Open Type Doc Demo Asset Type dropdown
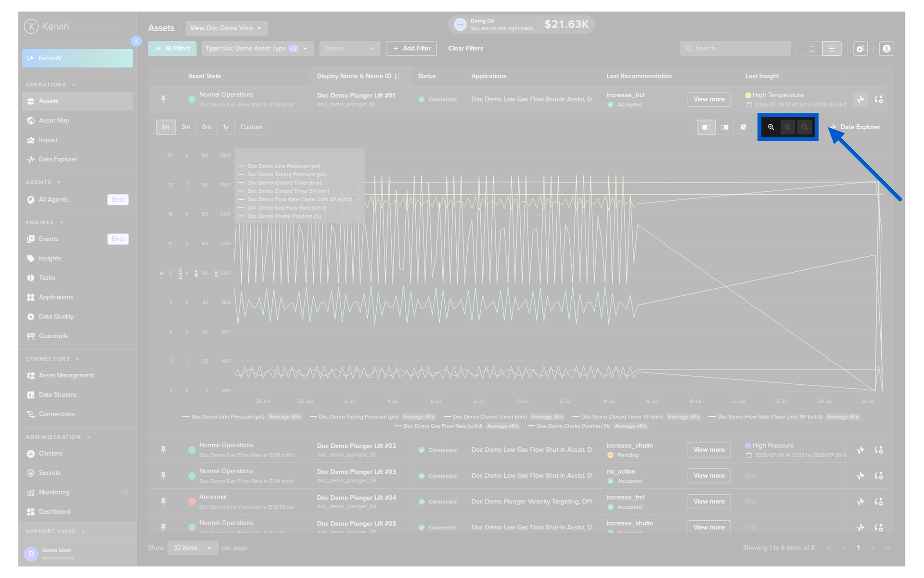Image resolution: width=924 pixels, height=578 pixels. pos(257,49)
